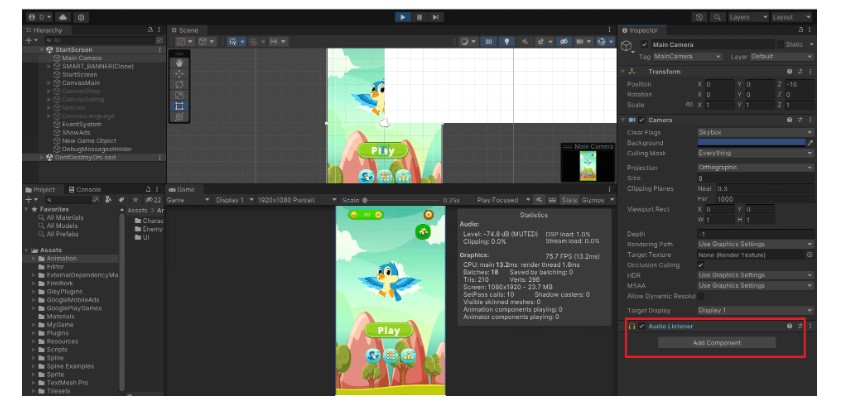Click Hierarchy add (+) button
Viewport: 847px width, 406px height.
coord(31,40)
